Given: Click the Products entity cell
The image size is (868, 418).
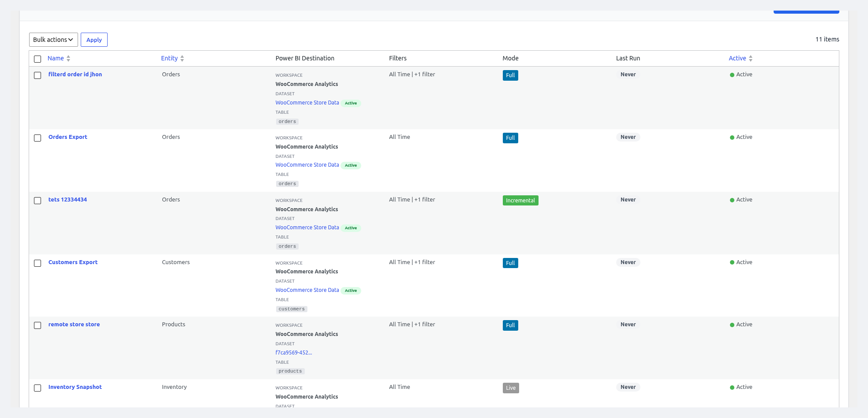Looking at the screenshot, I should 173,325.
